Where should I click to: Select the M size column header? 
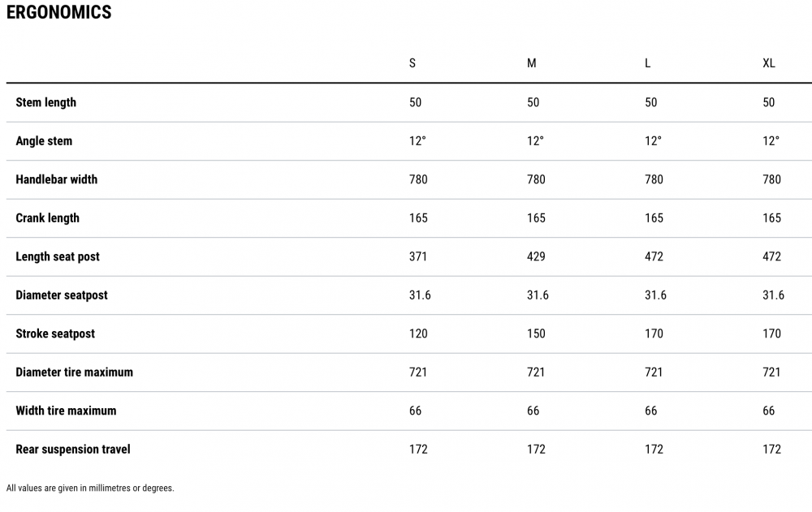[x=531, y=63]
